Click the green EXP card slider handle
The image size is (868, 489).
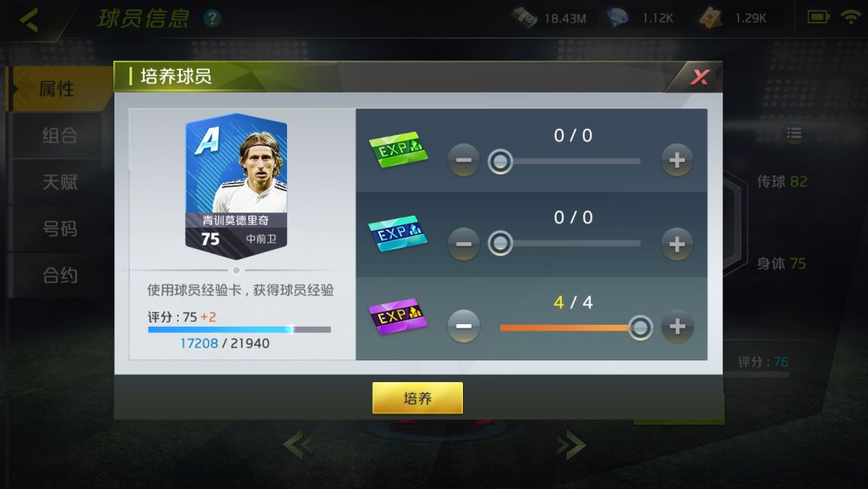[x=500, y=161]
